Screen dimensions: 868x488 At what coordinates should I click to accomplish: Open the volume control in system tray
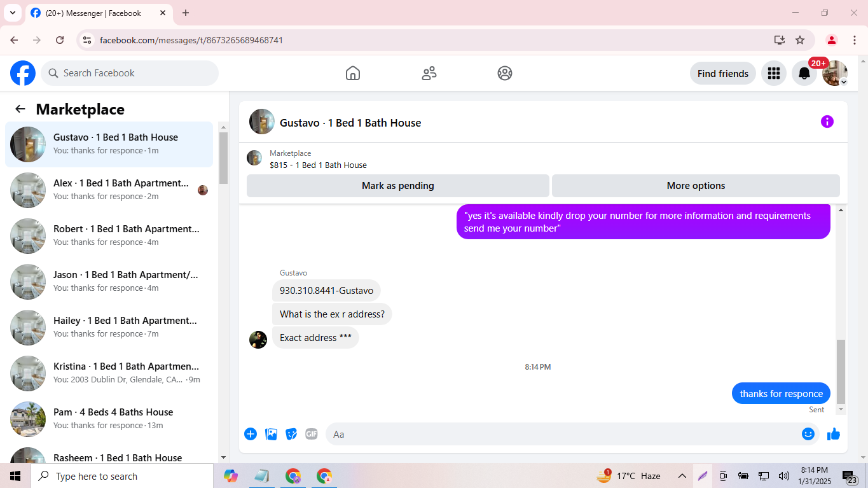(x=783, y=476)
